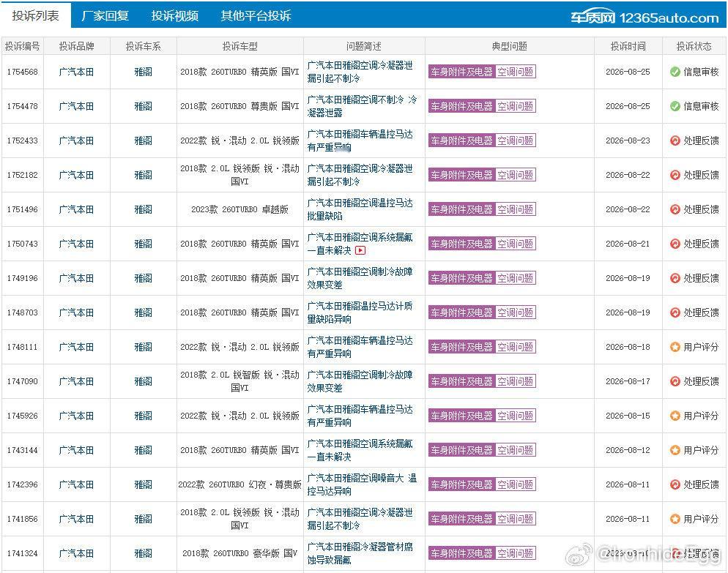Viewport: 728px width, 573px height.
Task: Click the orange 用户评分 icon for 1741856
Action: pyautogui.click(x=675, y=519)
